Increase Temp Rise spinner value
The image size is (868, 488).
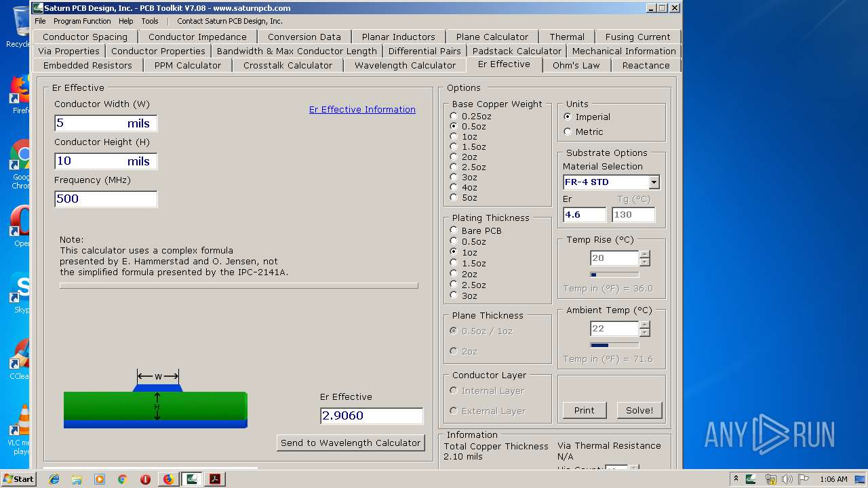pos(644,255)
